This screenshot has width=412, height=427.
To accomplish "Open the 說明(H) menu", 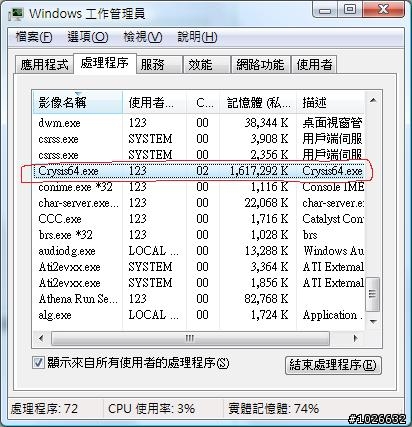I will (x=197, y=37).
